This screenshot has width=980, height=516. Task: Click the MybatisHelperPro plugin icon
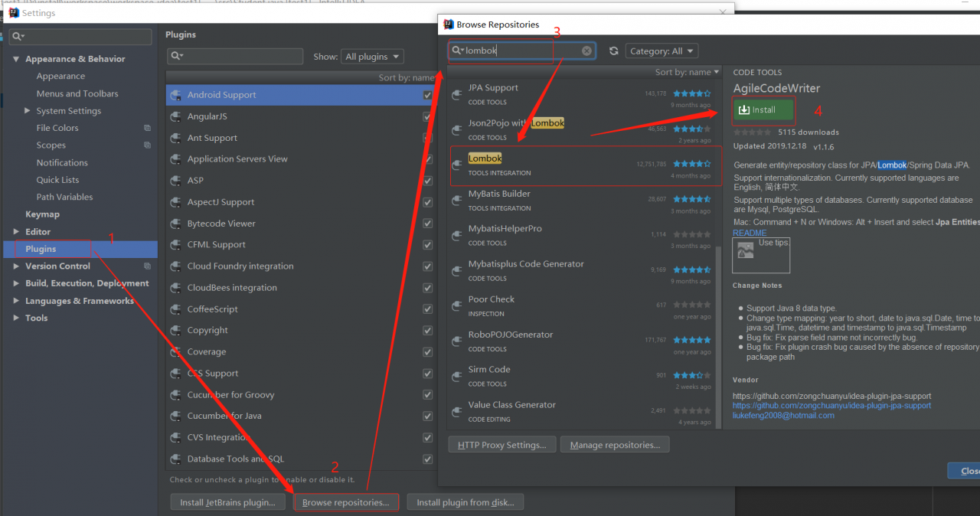coord(456,236)
